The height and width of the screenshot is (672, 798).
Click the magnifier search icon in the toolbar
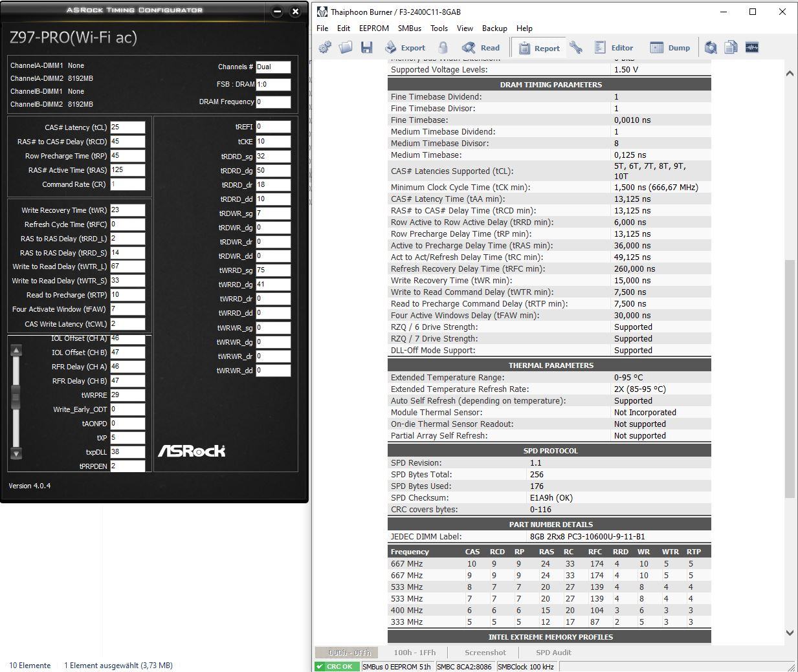pos(711,47)
